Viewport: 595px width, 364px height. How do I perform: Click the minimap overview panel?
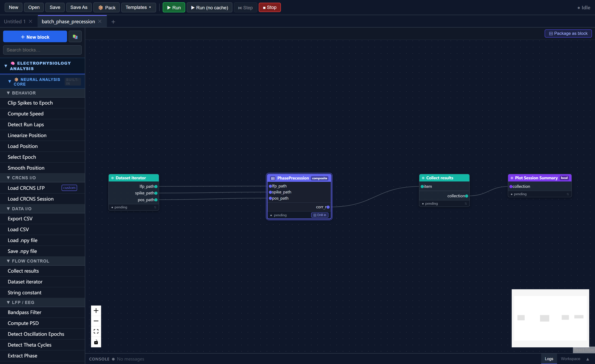550,318
